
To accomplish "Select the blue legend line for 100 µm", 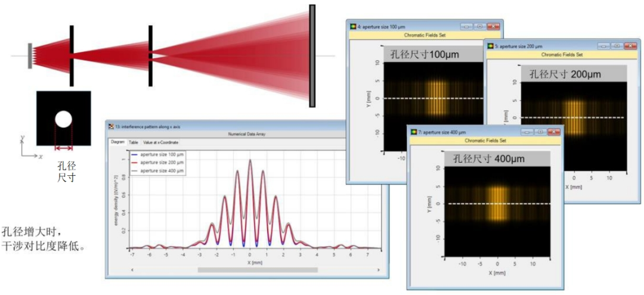I will 134,155.
